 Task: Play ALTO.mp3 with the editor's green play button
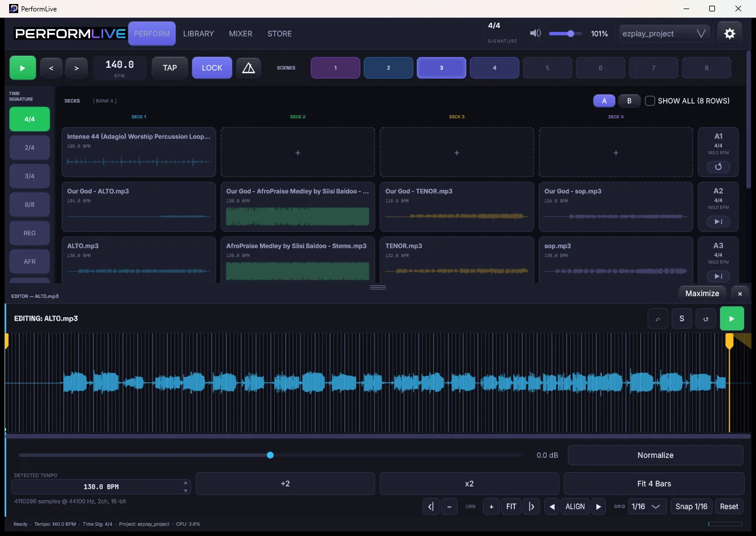point(731,319)
